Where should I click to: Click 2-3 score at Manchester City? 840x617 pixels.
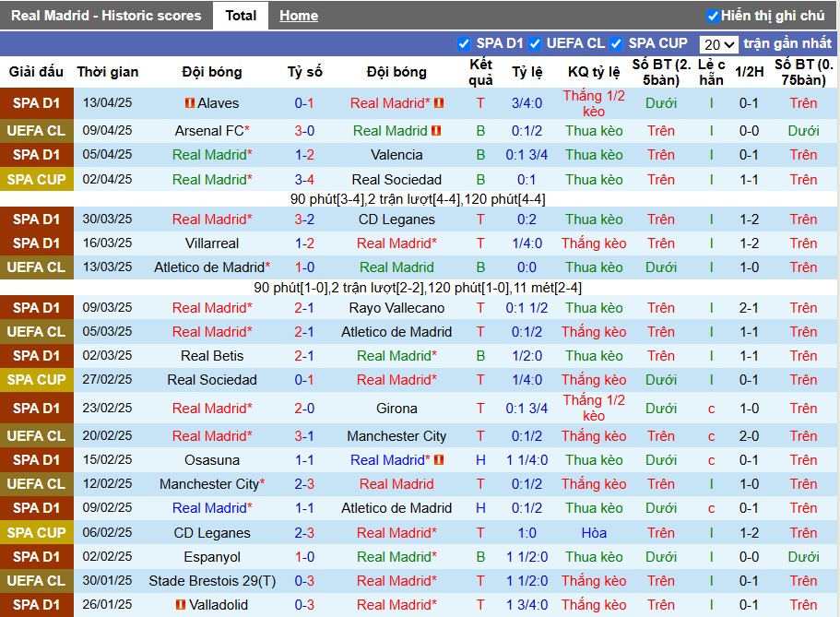pos(304,484)
